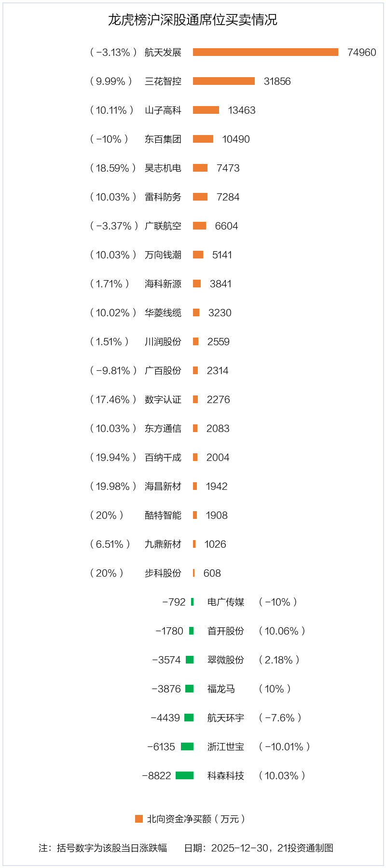This screenshot has width=386, height=868.
Task: Click the 雷科防务 stock name
Action: (163, 197)
